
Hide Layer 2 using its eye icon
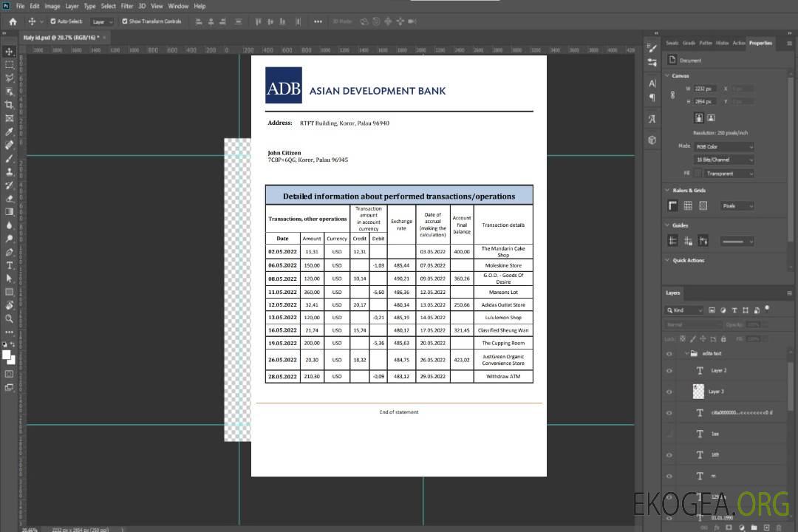[669, 371]
